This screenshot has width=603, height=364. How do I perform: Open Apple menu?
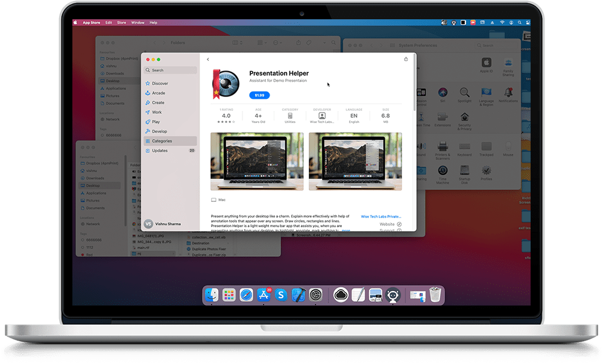pyautogui.click(x=75, y=23)
